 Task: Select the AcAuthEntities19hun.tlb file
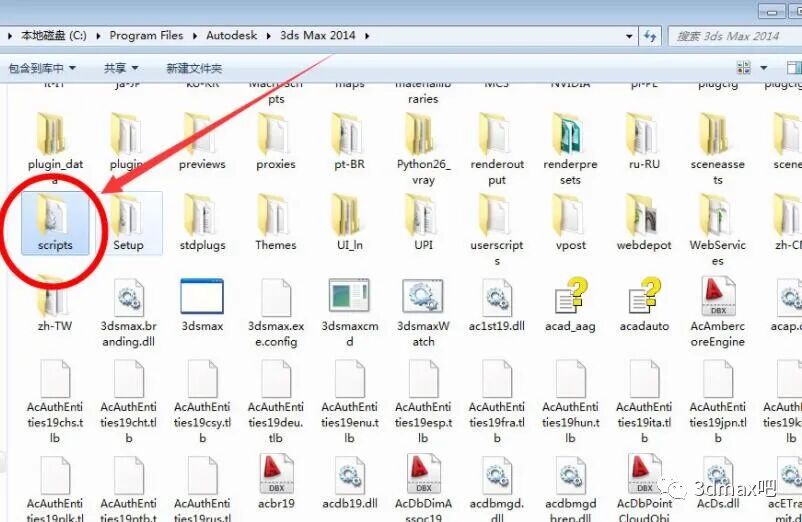pyautogui.click(x=570, y=401)
